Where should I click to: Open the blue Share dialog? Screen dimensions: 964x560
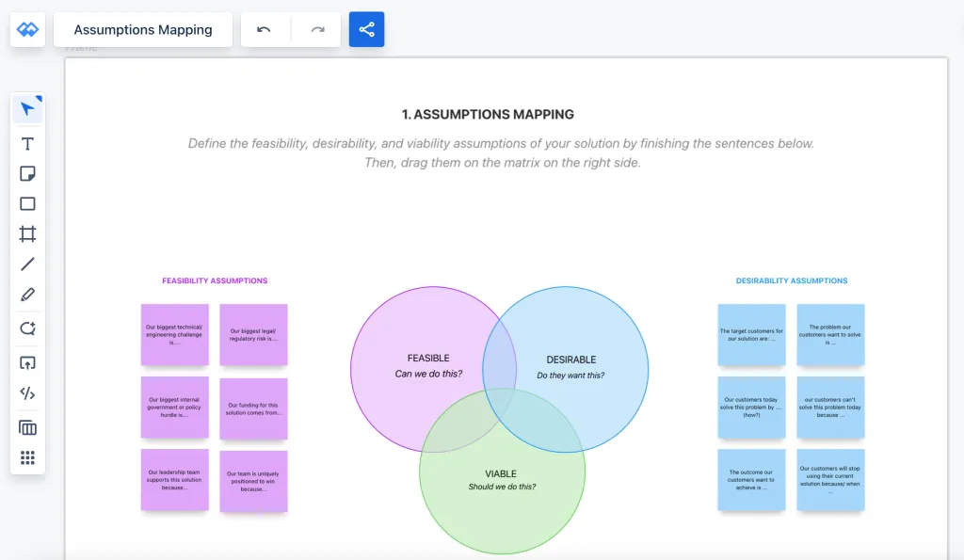coord(366,29)
